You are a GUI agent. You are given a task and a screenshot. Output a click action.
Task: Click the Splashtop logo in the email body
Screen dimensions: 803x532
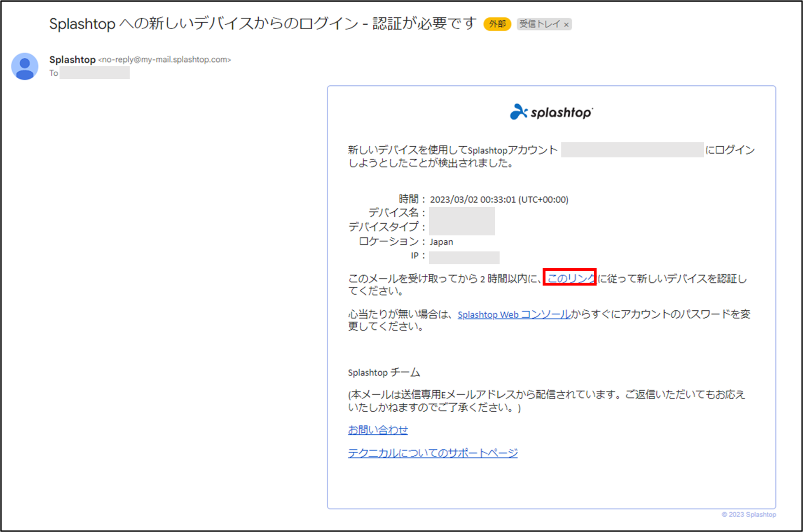pyautogui.click(x=551, y=112)
